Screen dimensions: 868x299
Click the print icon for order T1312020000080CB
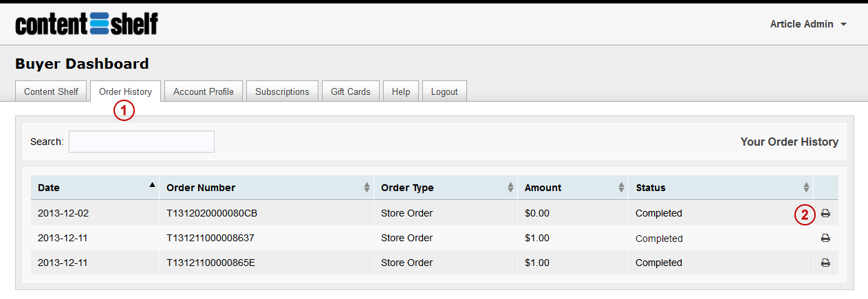[825, 214]
